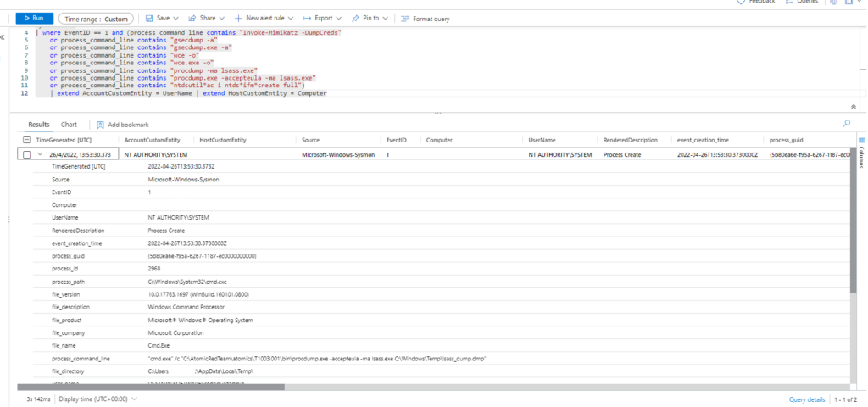The width and height of the screenshot is (868, 407).
Task: Expand the Share menu
Action: click(x=206, y=18)
